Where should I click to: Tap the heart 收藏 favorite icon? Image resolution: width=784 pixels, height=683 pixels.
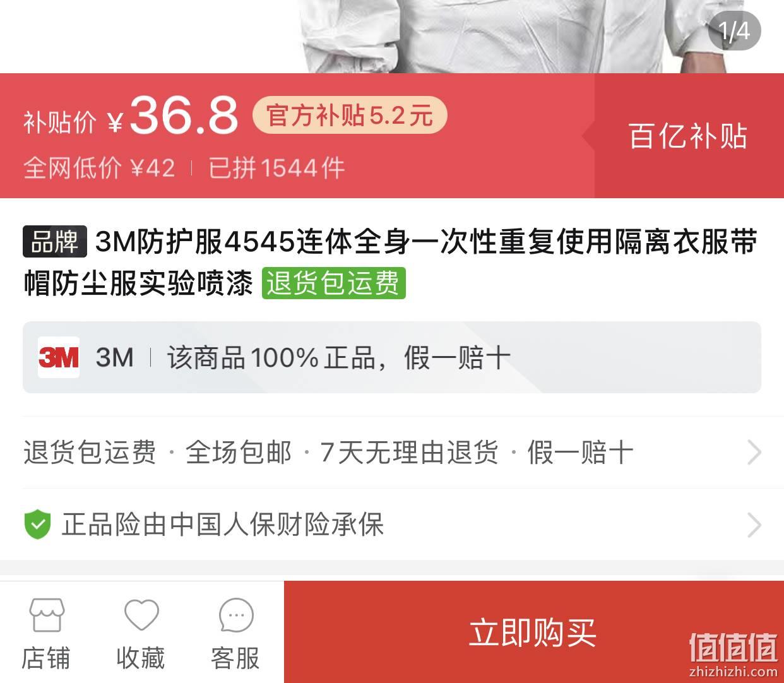pyautogui.click(x=141, y=615)
